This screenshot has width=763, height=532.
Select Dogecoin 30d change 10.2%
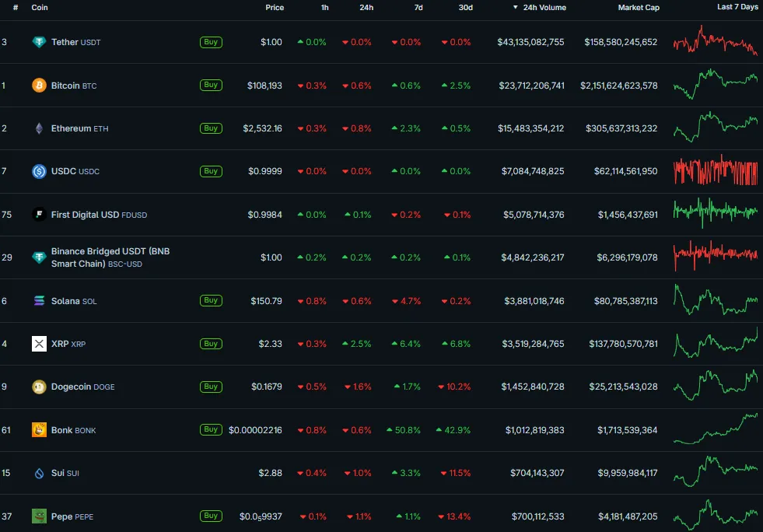pyautogui.click(x=454, y=387)
